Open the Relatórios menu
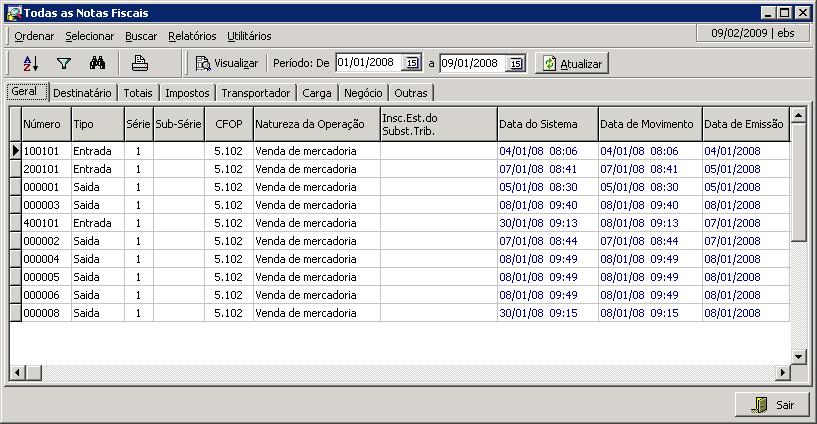 pyautogui.click(x=192, y=36)
